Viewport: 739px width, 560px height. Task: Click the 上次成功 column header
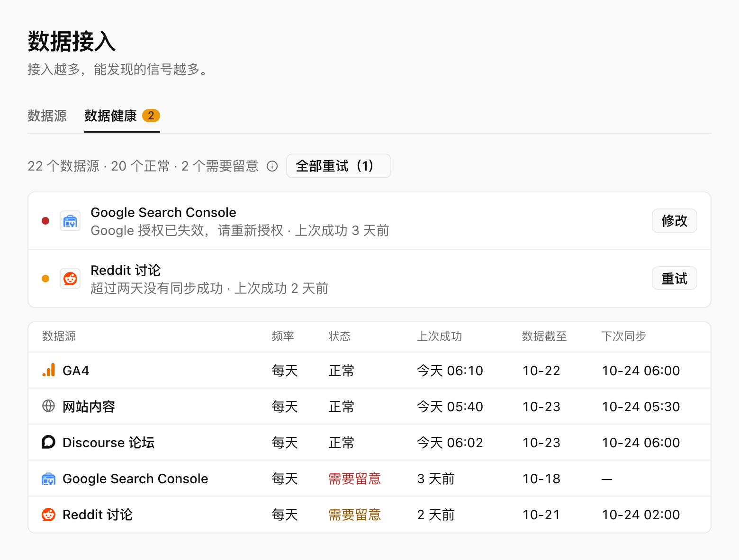click(x=440, y=336)
